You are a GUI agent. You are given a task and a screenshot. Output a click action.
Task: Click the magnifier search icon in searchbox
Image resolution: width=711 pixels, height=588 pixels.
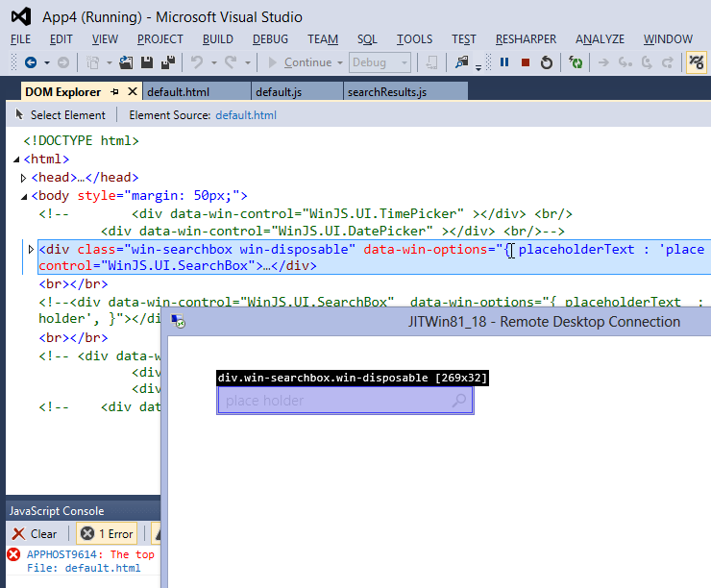point(459,401)
